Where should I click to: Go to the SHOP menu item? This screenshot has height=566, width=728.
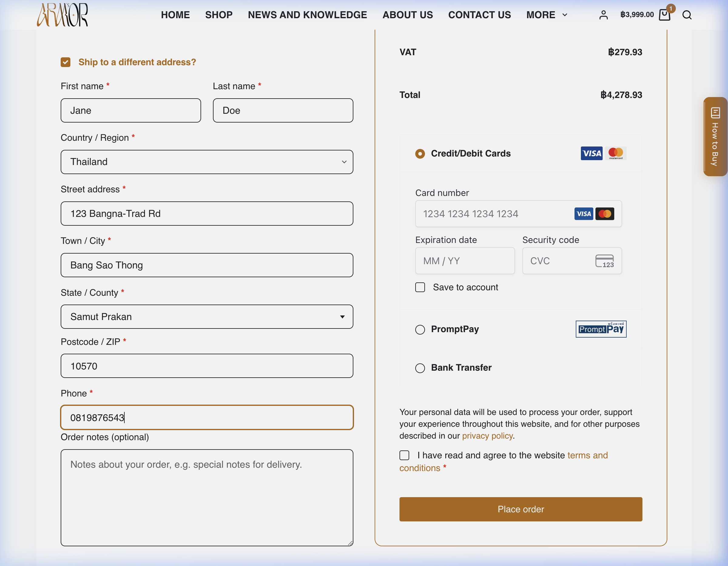(x=219, y=15)
